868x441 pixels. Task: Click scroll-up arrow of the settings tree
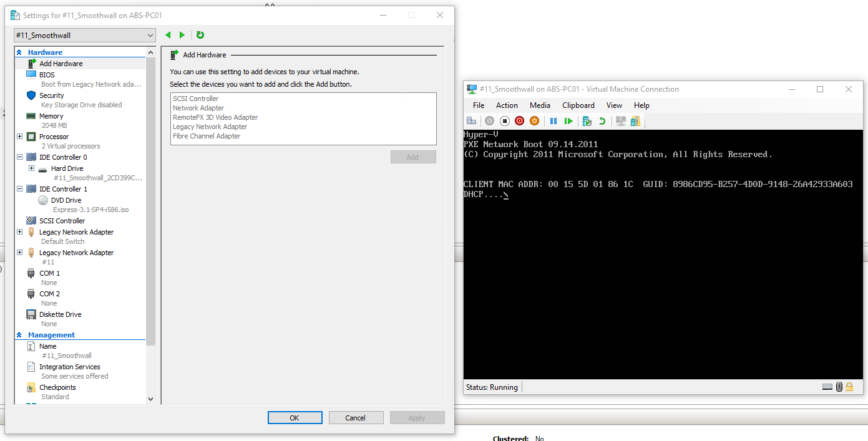pyautogui.click(x=150, y=52)
